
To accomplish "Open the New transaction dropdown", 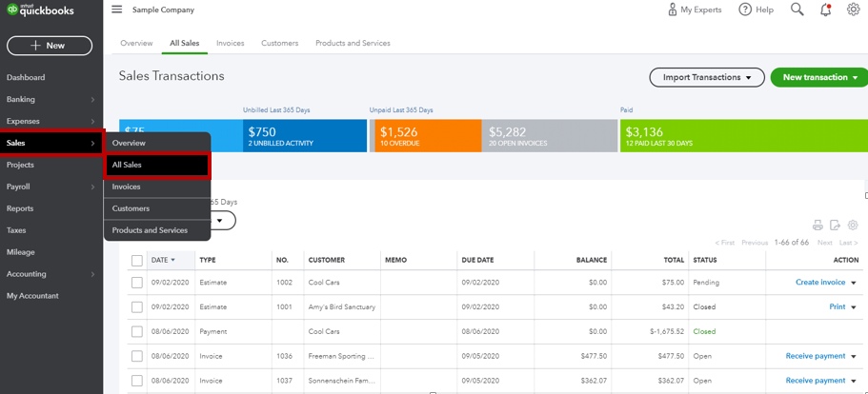I will tap(818, 77).
